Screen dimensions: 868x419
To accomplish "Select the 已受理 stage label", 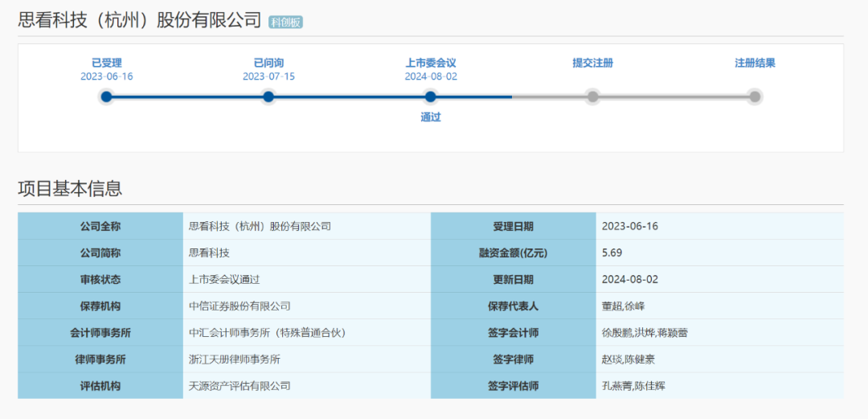I will point(107,63).
